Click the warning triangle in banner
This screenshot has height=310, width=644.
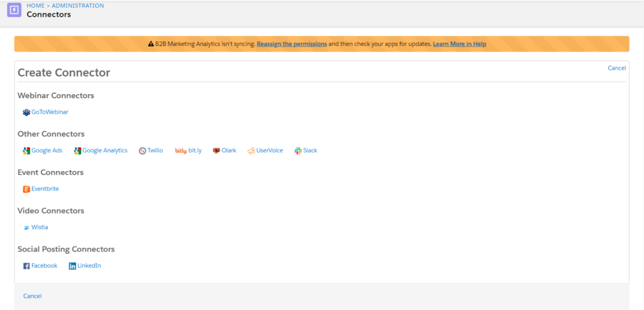pos(151,44)
